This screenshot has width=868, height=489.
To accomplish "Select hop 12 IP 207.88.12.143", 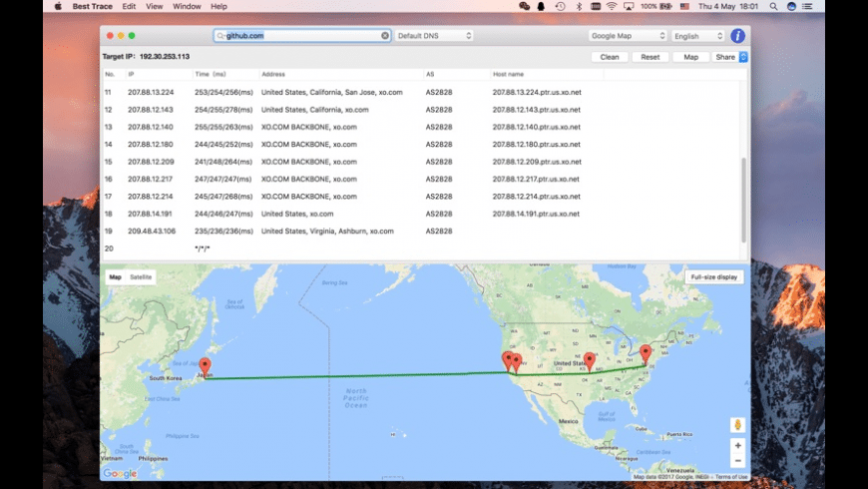I will 420,110.
